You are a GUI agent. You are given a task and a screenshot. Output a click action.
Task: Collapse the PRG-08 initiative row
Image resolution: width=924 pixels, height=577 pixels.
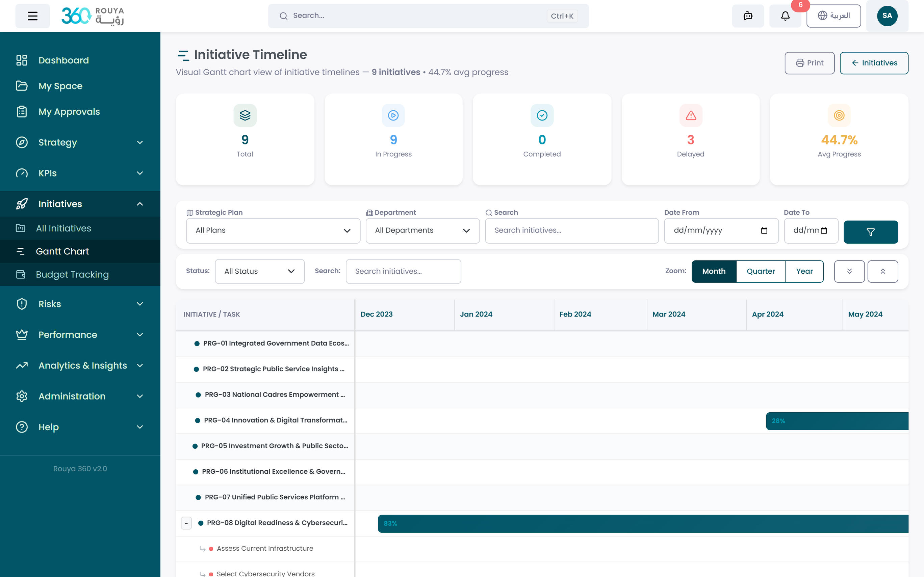click(186, 523)
